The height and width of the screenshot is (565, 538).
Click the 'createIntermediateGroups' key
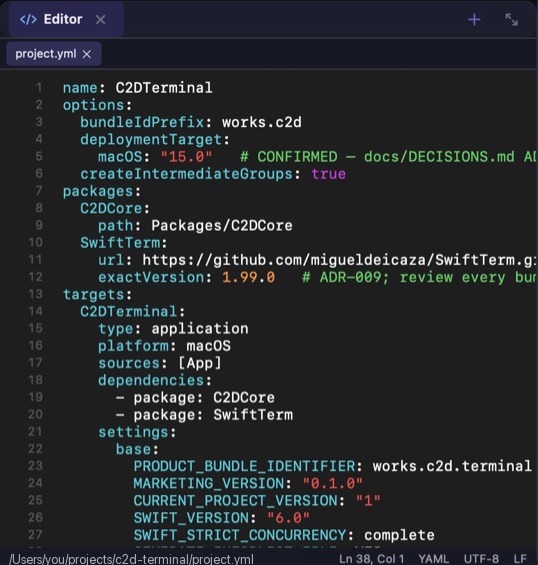click(x=186, y=174)
